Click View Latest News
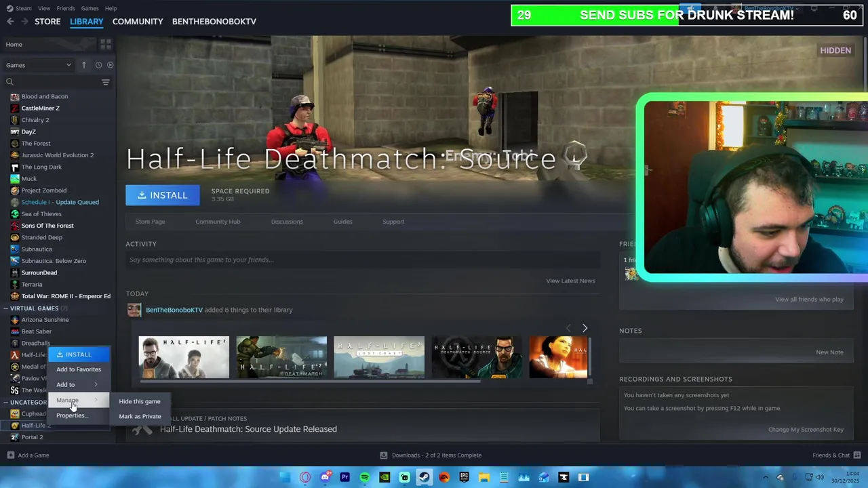Image resolution: width=868 pixels, height=488 pixels. coord(570,281)
